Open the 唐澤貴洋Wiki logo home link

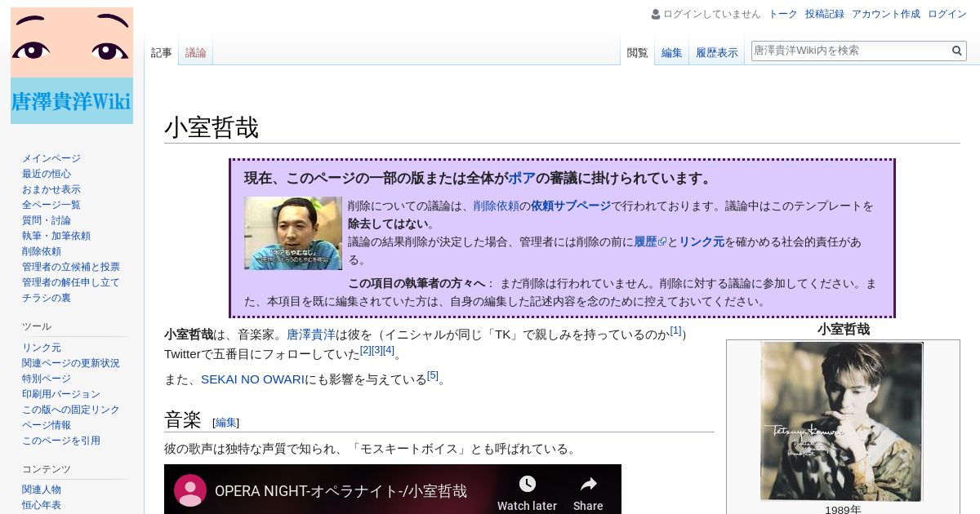click(72, 65)
